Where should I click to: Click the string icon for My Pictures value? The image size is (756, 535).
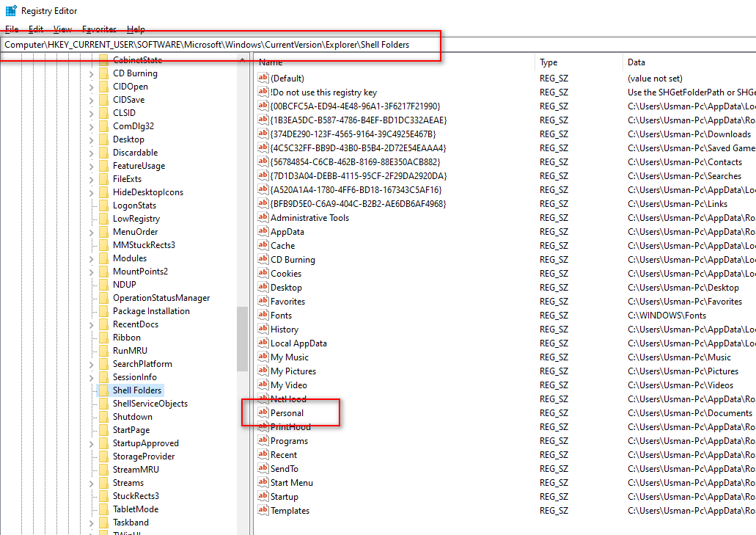tap(263, 371)
